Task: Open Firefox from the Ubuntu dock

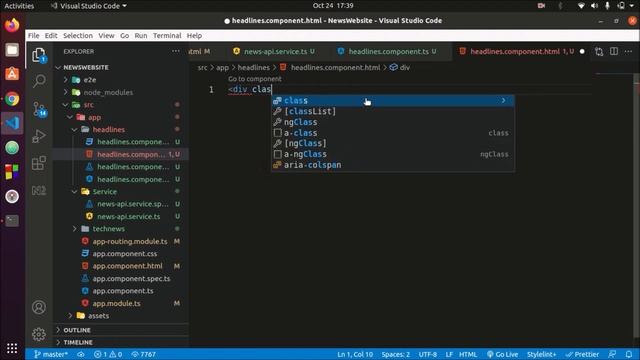Action: click(12, 25)
